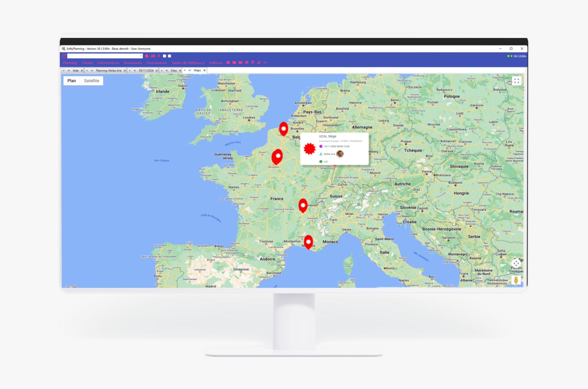Image resolution: width=588 pixels, height=389 pixels.
Task: Click the microphone icon
Action: pos(159,56)
